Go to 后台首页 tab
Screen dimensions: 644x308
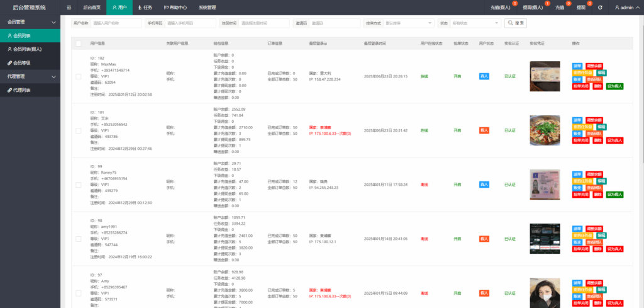[91, 8]
